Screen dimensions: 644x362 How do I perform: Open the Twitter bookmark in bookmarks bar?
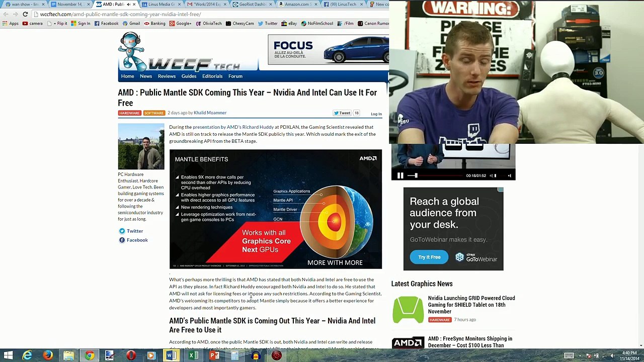click(x=268, y=24)
